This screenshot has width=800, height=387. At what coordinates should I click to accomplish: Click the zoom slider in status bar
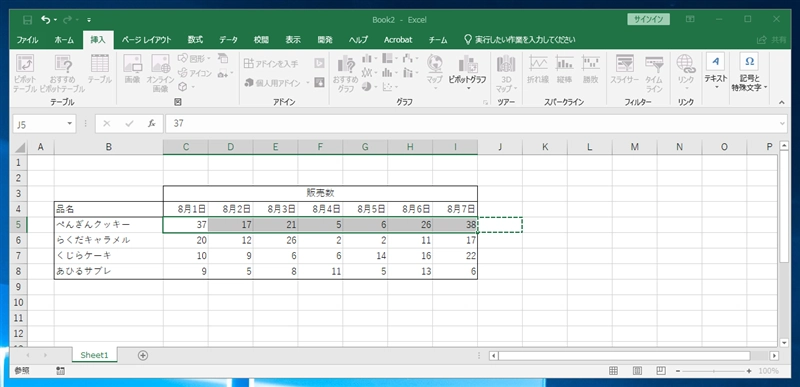point(713,371)
